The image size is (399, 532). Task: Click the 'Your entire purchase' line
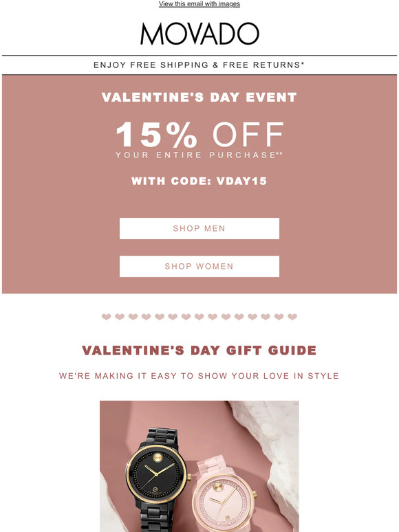point(199,155)
